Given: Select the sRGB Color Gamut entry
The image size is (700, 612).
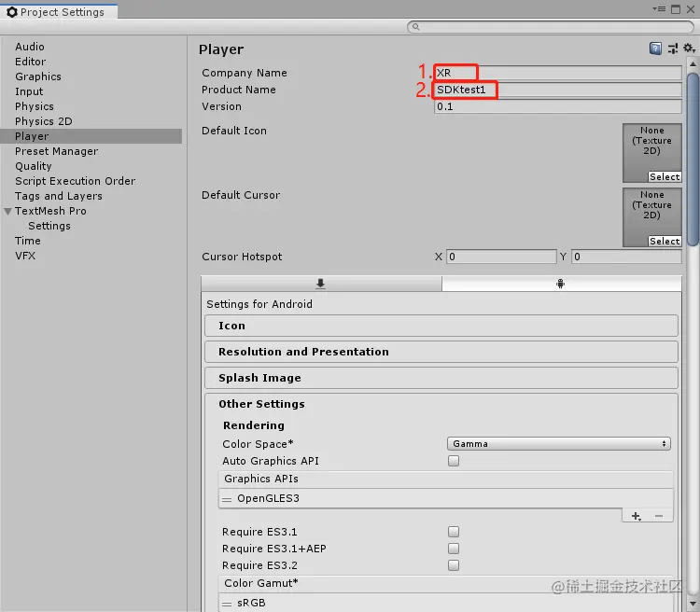Looking at the screenshot, I should (x=445, y=603).
